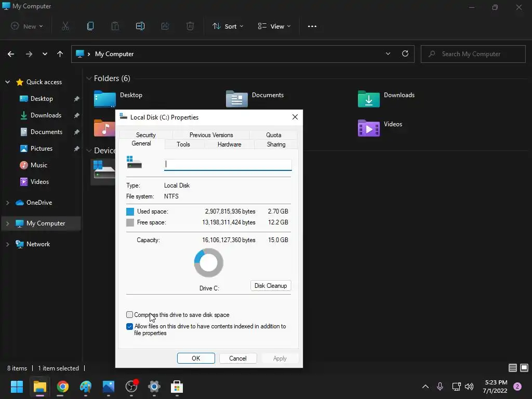Collapse the Folders (6) group
Image resolution: width=532 pixels, height=399 pixels.
coord(89,78)
